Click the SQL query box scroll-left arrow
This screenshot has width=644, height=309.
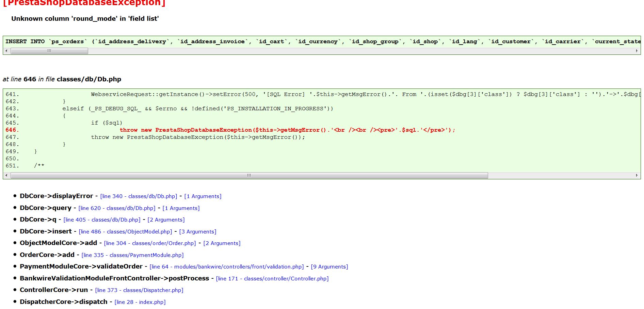click(x=6, y=51)
